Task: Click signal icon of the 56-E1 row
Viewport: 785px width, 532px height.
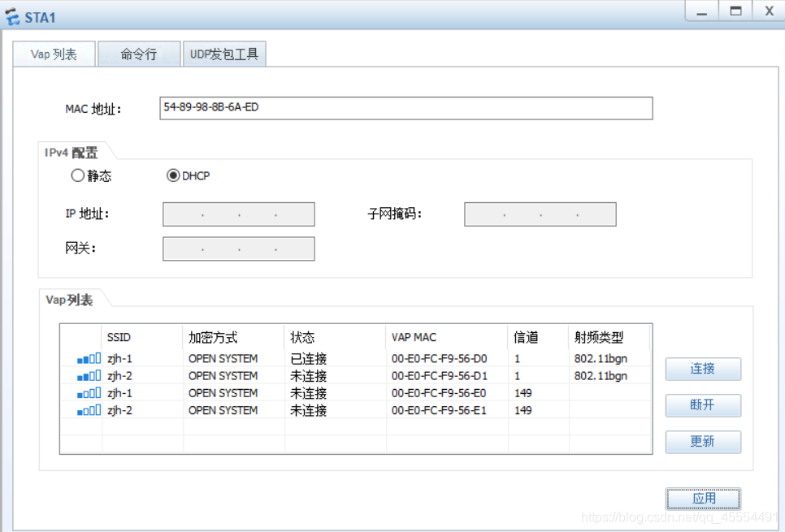Action: tap(89, 410)
